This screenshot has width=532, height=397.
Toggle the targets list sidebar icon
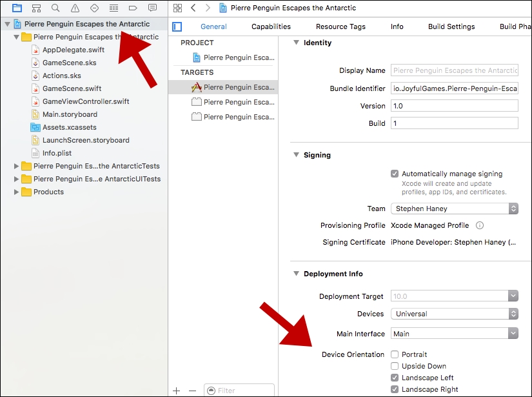177,26
